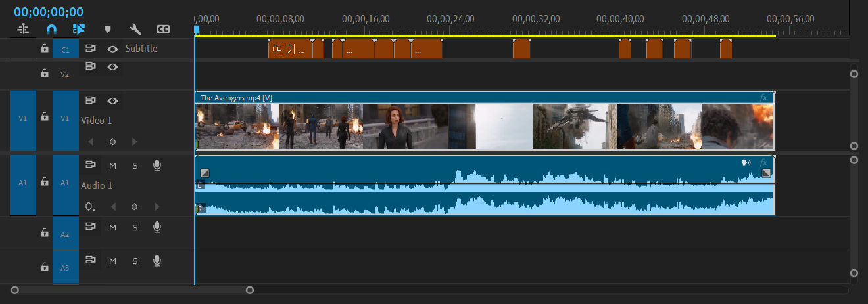Go to next keyframe on Video 1
Image resolution: width=868 pixels, height=304 pixels.
click(x=135, y=141)
